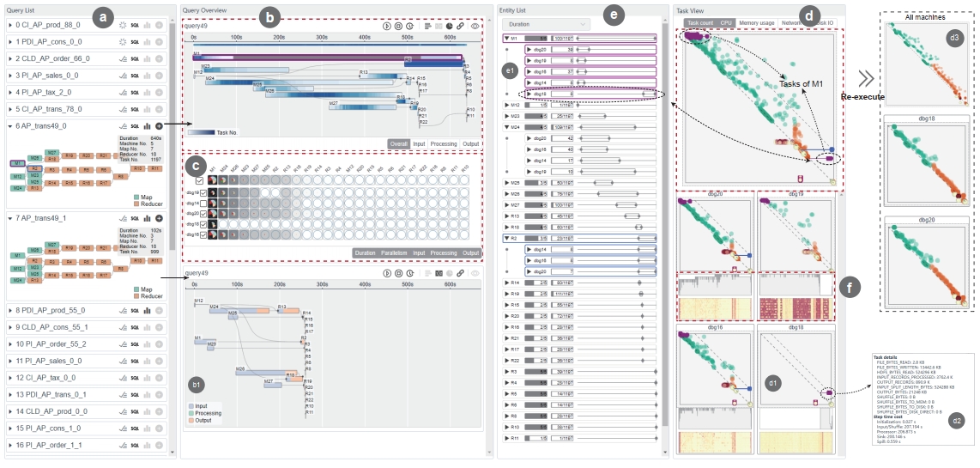Select the CPU tab in Task View
Image resolution: width=980 pixels, height=468 pixels.
coord(726,22)
